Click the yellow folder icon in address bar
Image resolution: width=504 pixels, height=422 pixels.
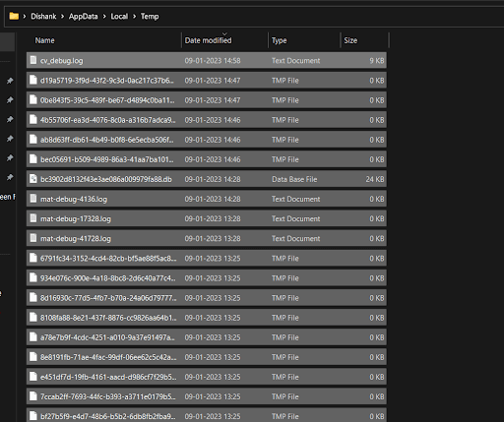click(14, 16)
